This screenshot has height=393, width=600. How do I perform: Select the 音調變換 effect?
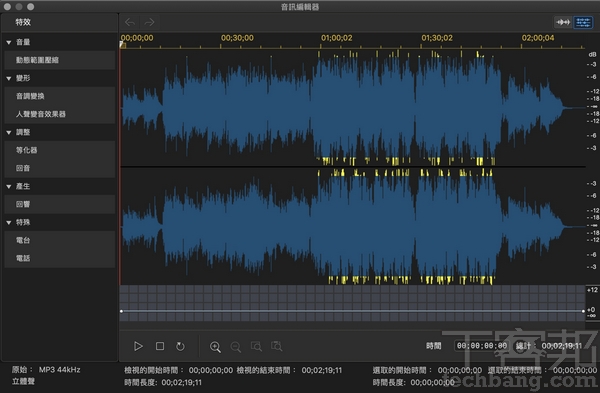pyautogui.click(x=60, y=96)
